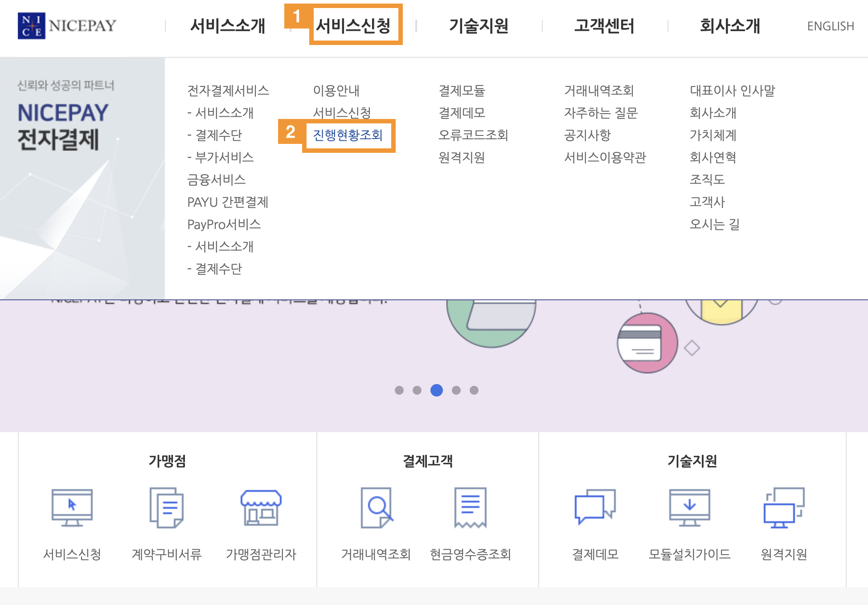Click 거래내역조회 label under 결제고객
The width and height of the screenshot is (868, 605).
pyautogui.click(x=376, y=554)
